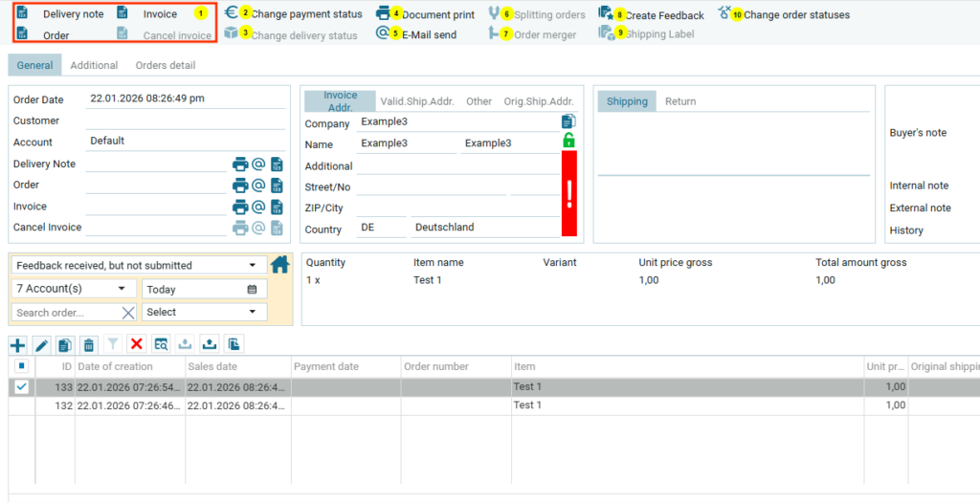Click the green unlocked padlock icon
This screenshot has width=980, height=503.
click(568, 142)
